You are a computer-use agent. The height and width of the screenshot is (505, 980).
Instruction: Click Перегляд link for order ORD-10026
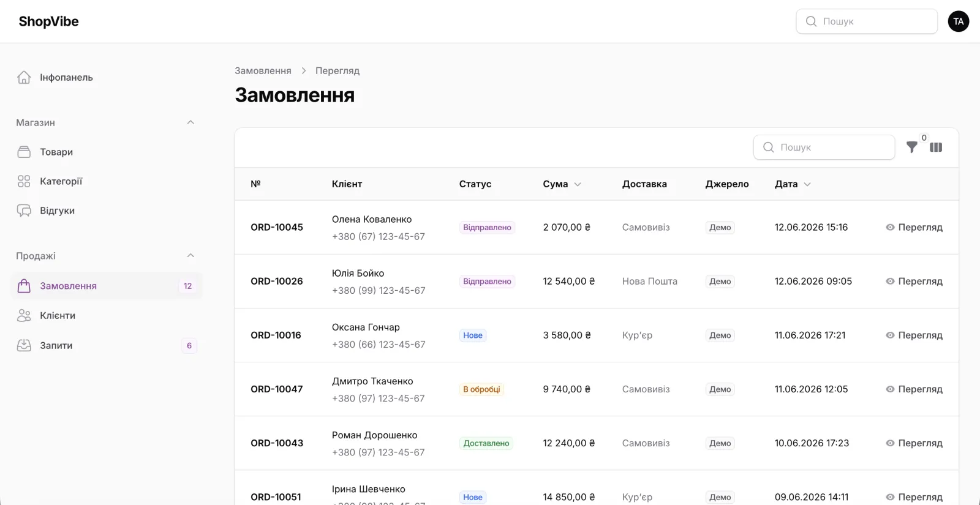[914, 281]
